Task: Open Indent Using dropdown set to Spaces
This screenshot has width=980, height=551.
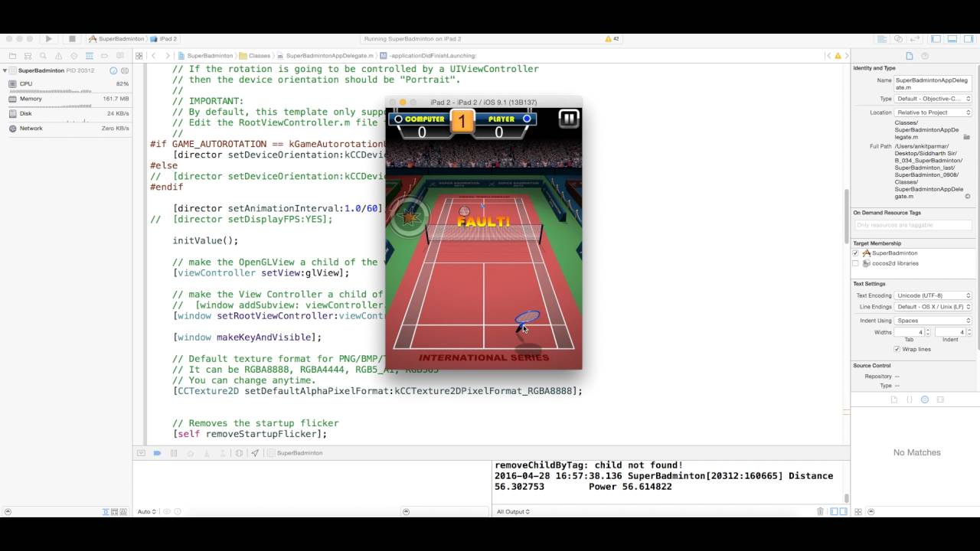Action: coord(933,321)
